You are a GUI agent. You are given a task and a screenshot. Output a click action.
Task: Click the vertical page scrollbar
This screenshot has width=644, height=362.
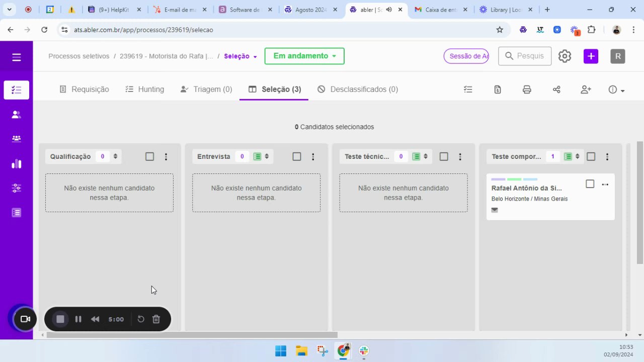coord(640,203)
